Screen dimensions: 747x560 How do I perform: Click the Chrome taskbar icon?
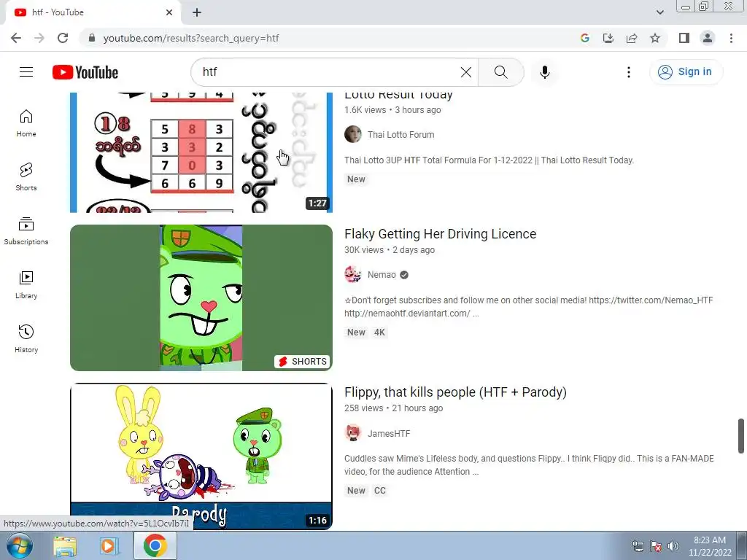click(x=155, y=545)
